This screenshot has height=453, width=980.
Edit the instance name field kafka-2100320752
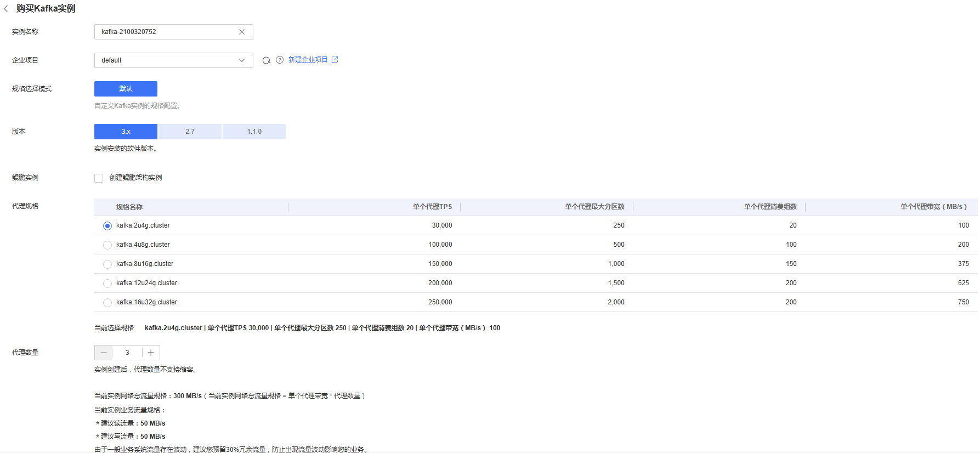(174, 32)
